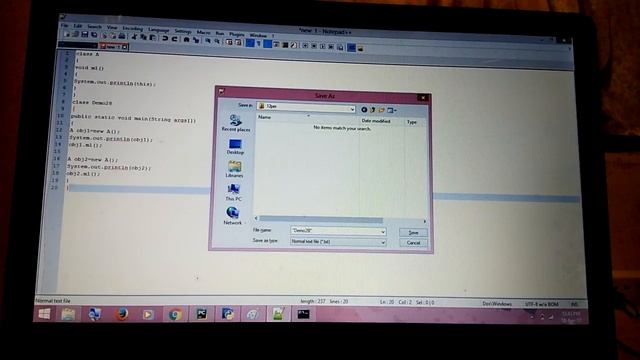Viewport: 640px width, 360px height.
Task: Open File Explorer from the taskbar
Action: [x=68, y=314]
